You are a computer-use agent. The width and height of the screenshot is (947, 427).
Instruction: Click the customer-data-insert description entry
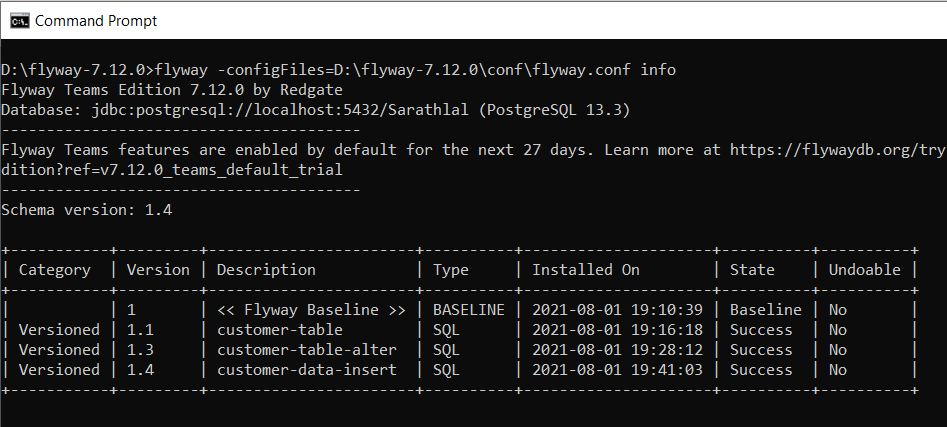[x=306, y=370]
